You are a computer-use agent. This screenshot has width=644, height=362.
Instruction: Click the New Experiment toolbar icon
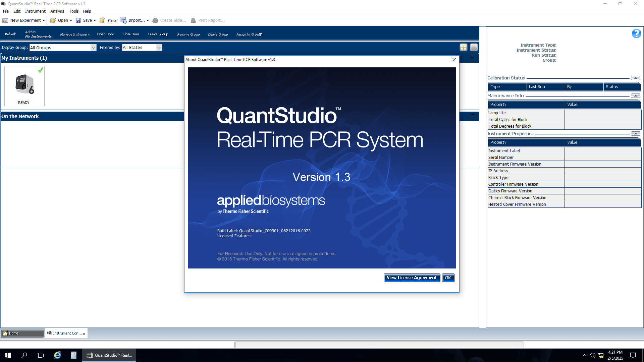[5, 20]
